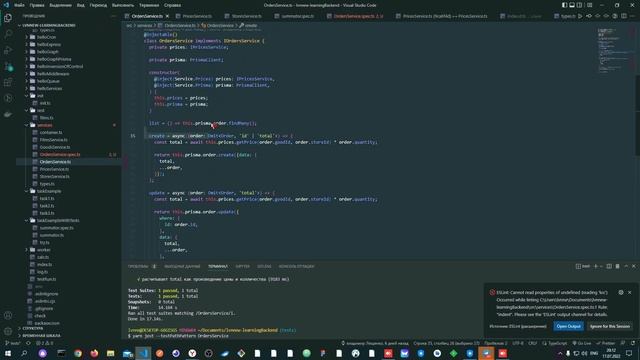Close the OrdersService.ts editor tab
640x360 pixels.
167,16
